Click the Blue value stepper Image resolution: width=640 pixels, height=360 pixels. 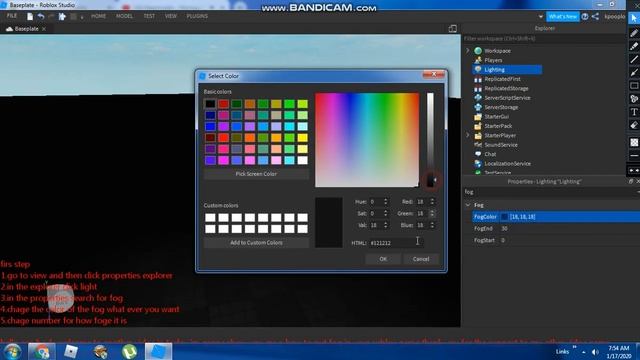coord(432,225)
